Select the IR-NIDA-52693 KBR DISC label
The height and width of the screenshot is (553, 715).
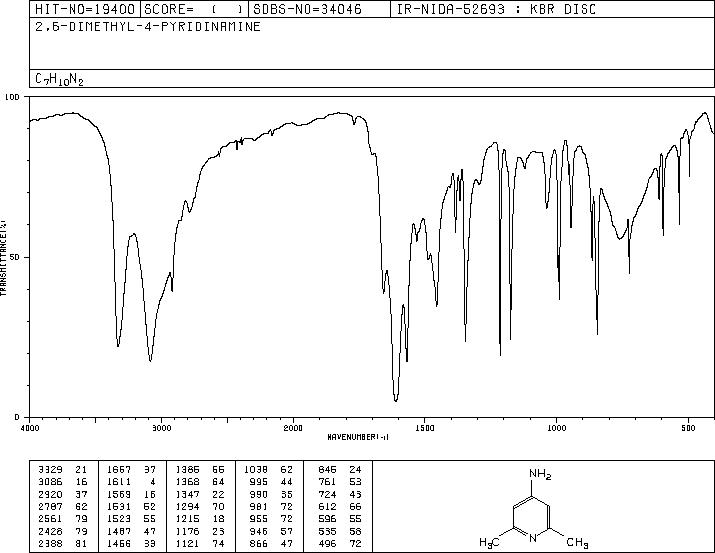(x=496, y=9)
